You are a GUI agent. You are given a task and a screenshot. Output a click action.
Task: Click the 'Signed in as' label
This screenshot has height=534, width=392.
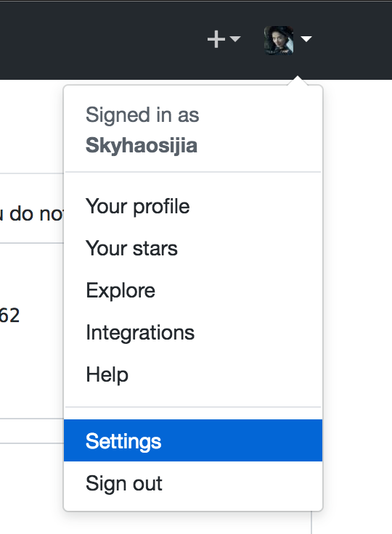click(x=142, y=115)
